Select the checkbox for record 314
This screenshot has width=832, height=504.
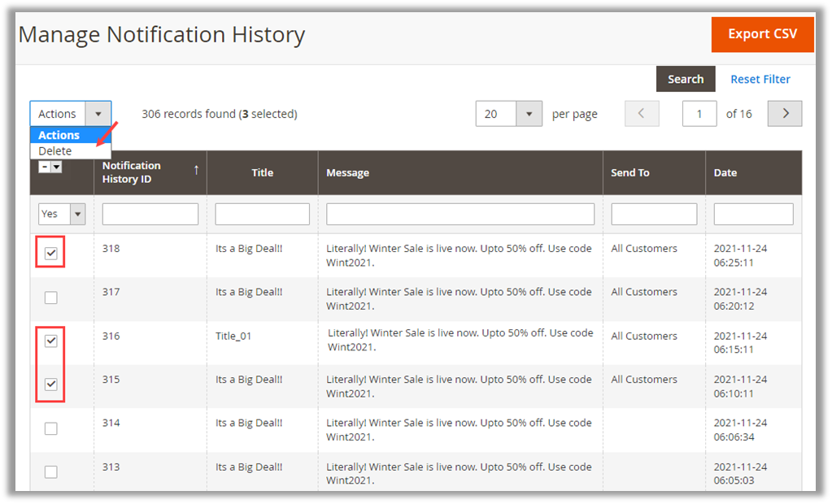tap(51, 428)
